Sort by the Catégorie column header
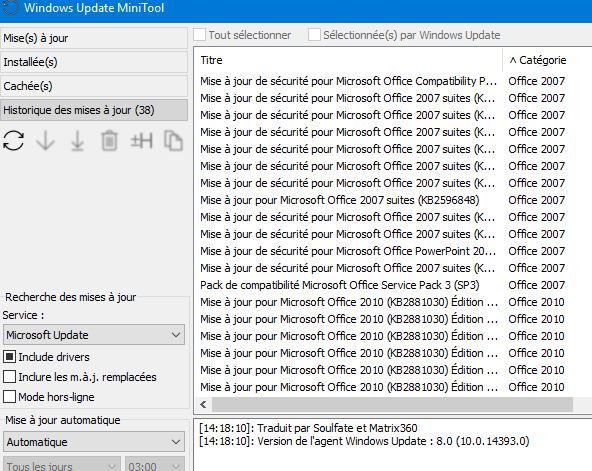 point(547,60)
